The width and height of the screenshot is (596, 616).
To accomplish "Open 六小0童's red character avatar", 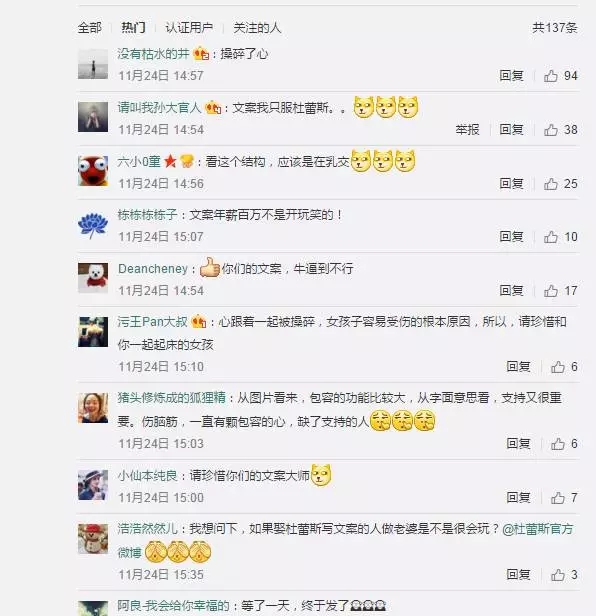I will [93, 170].
